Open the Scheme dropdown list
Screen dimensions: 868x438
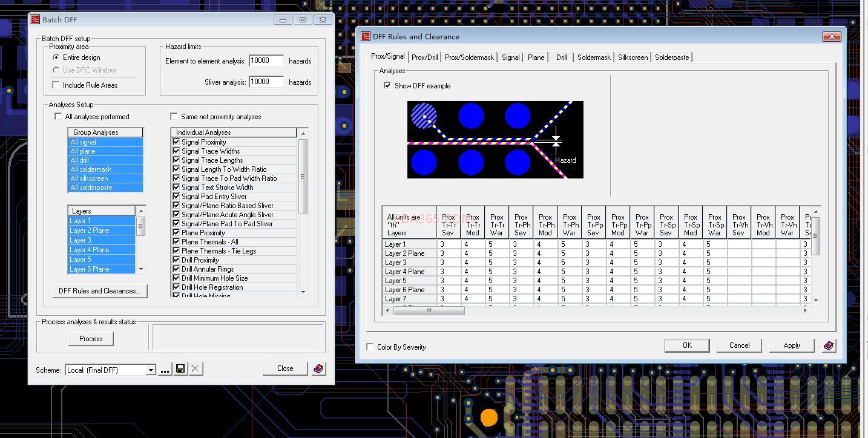pyautogui.click(x=151, y=370)
